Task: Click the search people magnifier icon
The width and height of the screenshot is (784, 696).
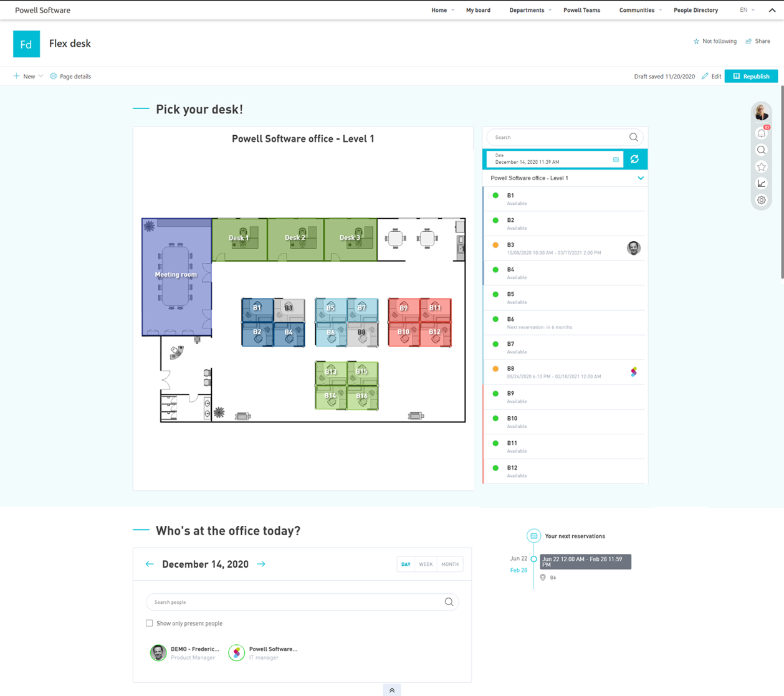Action: point(449,602)
